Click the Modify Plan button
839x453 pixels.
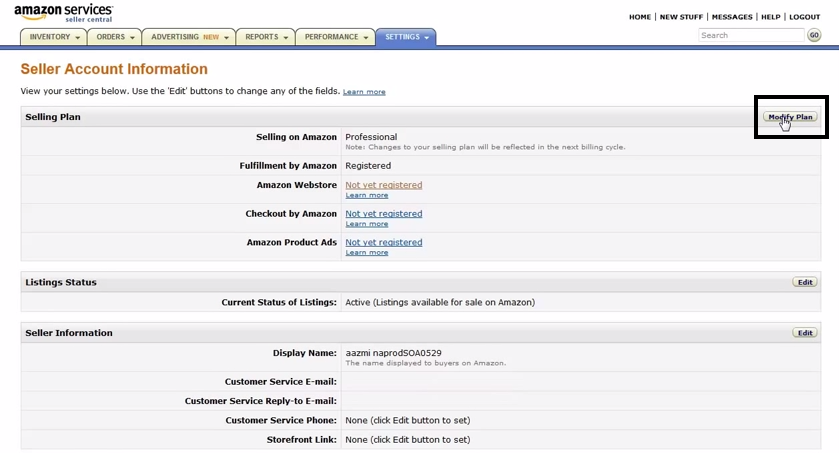(790, 117)
